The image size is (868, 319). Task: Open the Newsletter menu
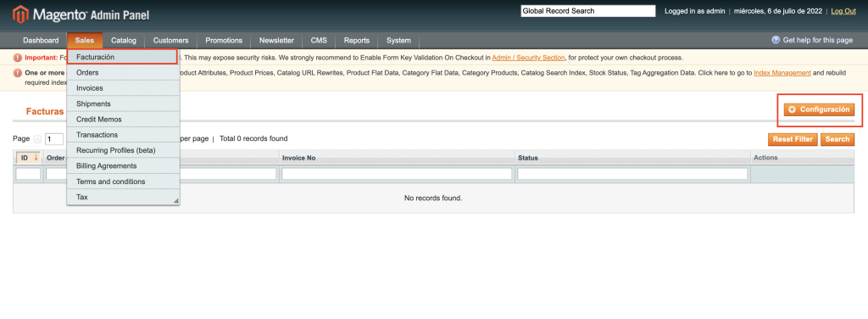tap(276, 41)
